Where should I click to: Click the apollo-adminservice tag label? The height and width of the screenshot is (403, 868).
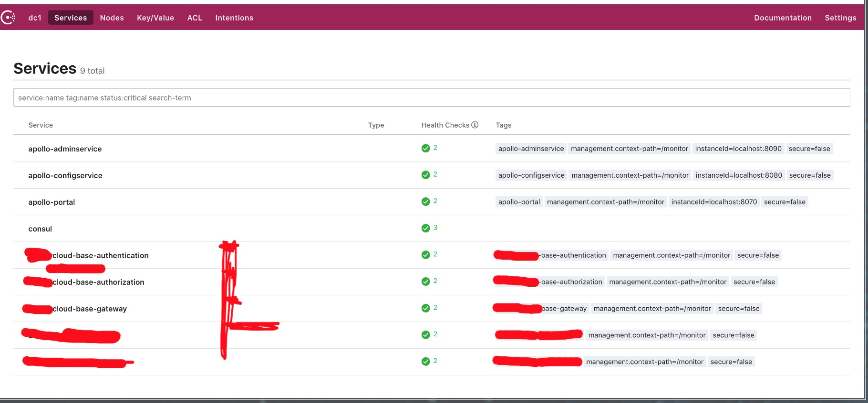pyautogui.click(x=531, y=149)
